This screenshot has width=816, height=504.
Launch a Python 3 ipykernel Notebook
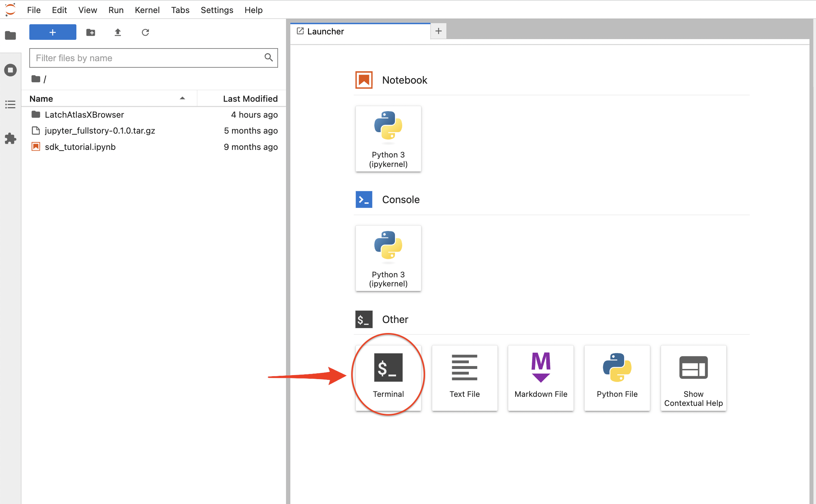388,139
